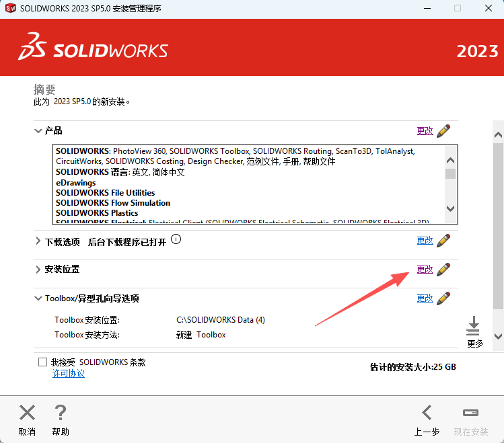Click the SOLIDWORKS title bar app icon

[10, 8]
